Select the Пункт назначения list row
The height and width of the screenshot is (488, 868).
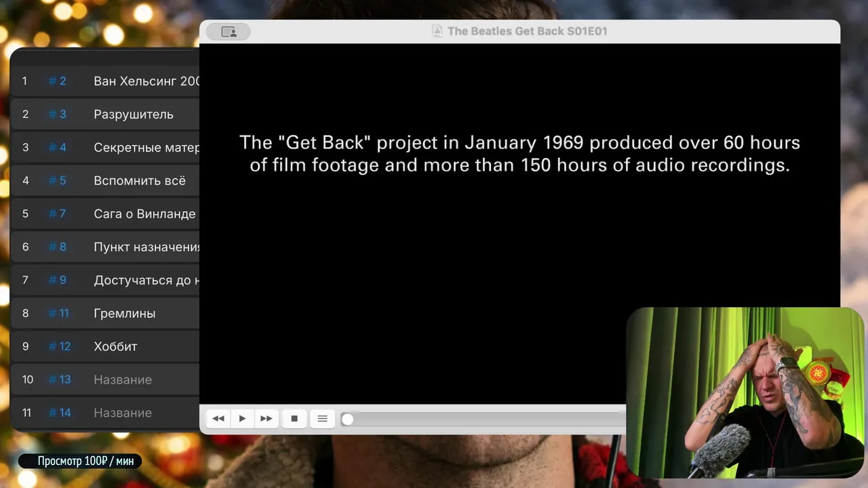point(105,247)
